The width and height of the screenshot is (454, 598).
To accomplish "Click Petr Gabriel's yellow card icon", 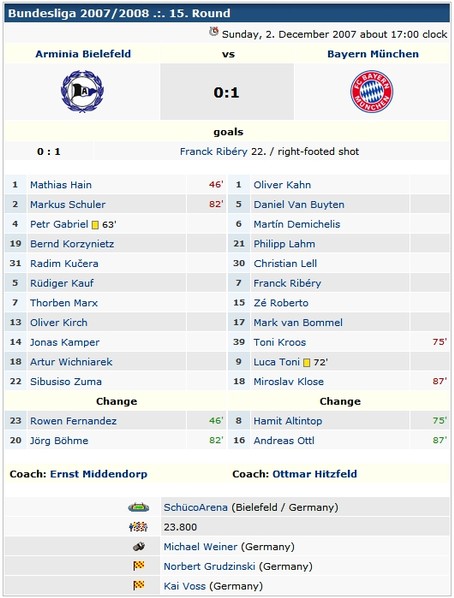I will (x=95, y=225).
